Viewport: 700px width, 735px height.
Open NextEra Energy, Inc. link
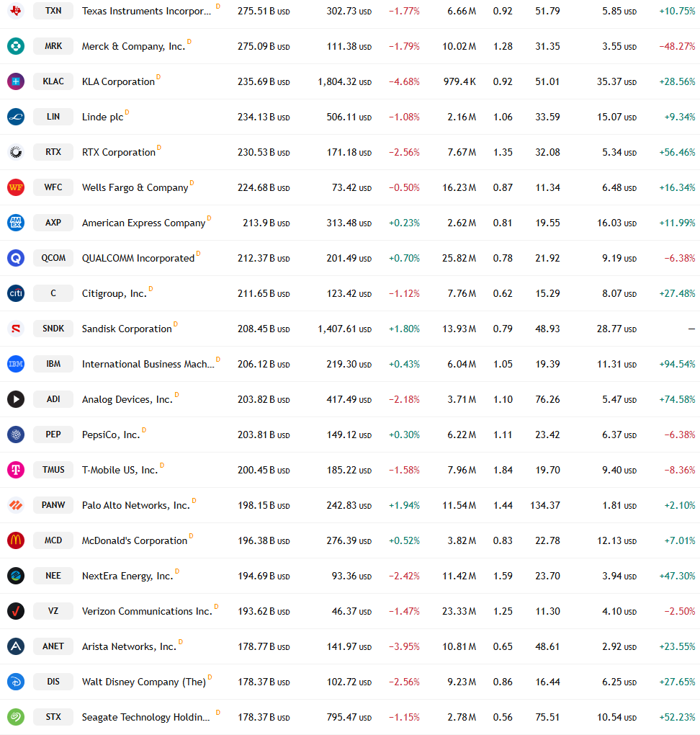click(127, 576)
